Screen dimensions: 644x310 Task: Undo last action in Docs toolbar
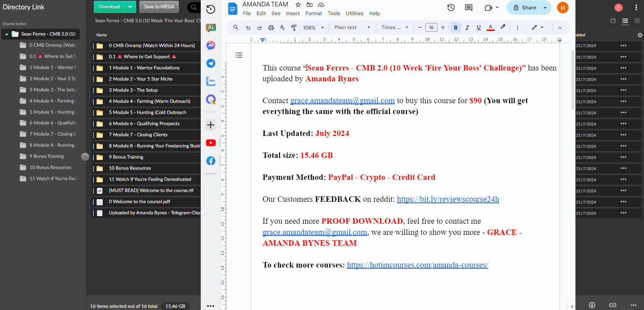pos(248,28)
